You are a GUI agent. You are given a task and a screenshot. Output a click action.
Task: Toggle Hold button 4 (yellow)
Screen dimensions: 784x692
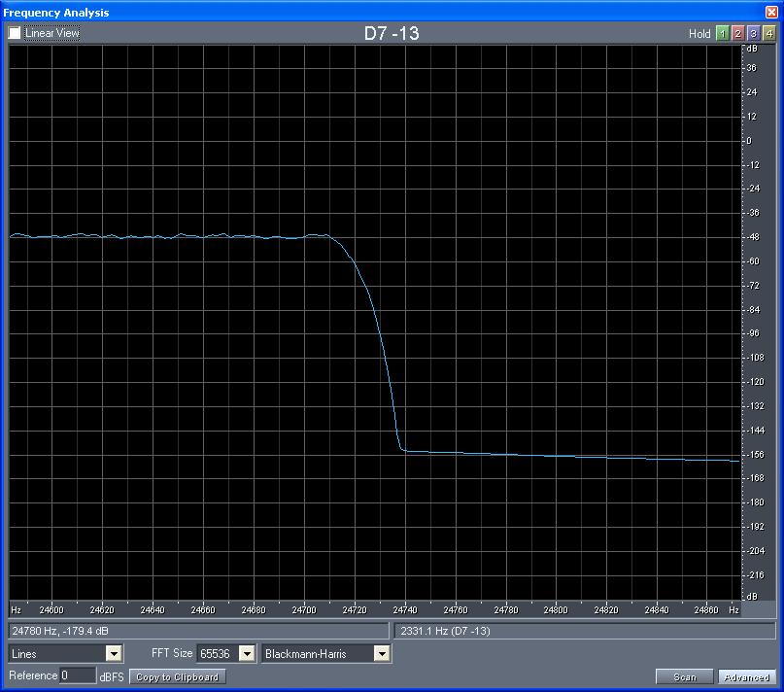tap(769, 33)
